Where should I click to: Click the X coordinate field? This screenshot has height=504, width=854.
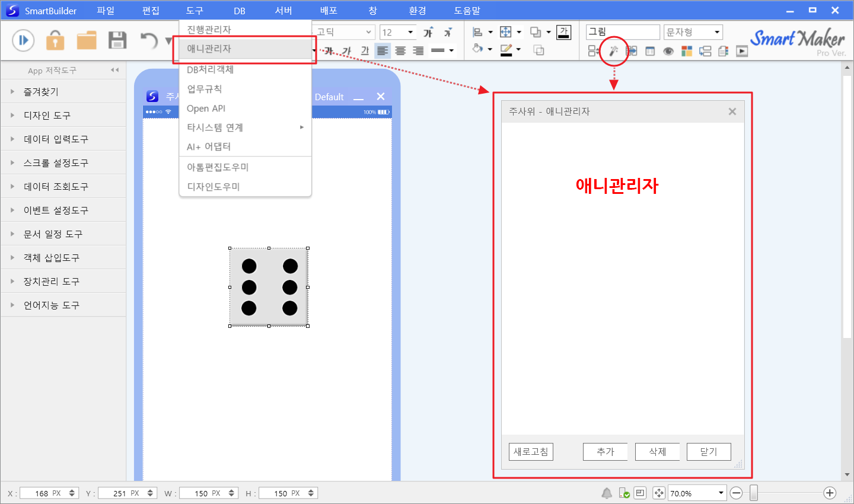(49, 493)
